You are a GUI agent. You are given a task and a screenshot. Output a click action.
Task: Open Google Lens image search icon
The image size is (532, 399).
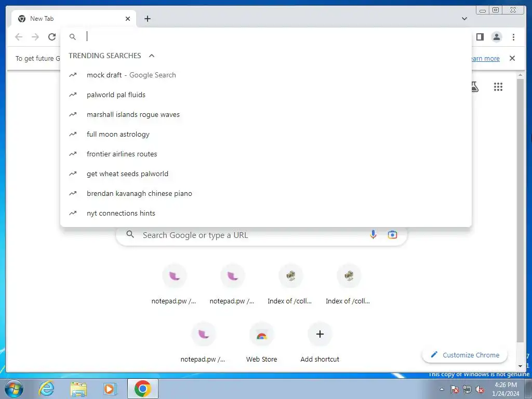392,234
